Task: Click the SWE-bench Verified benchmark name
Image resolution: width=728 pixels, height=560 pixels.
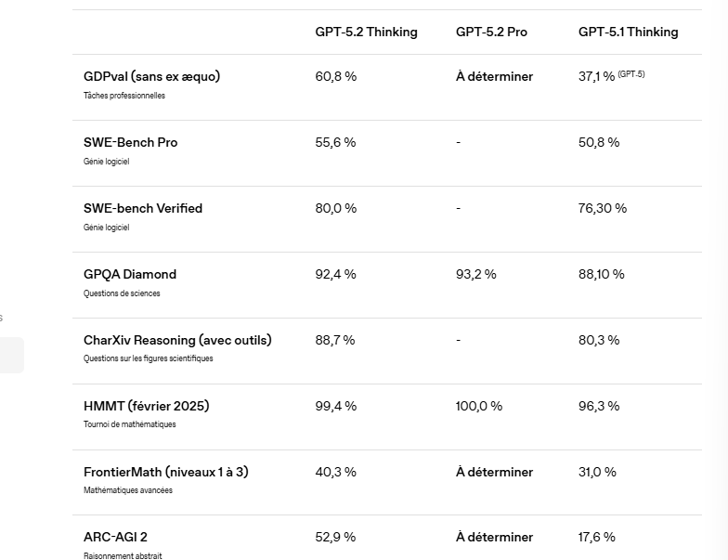Action: tap(143, 208)
